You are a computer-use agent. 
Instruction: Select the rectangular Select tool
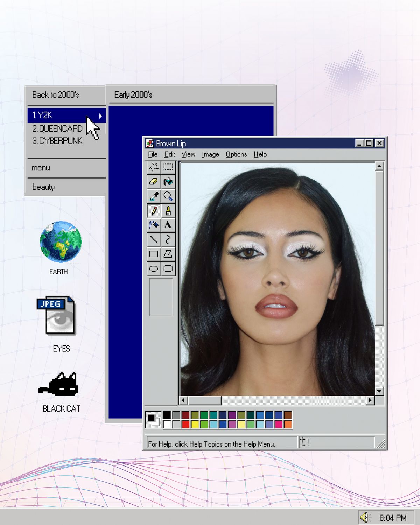(168, 167)
